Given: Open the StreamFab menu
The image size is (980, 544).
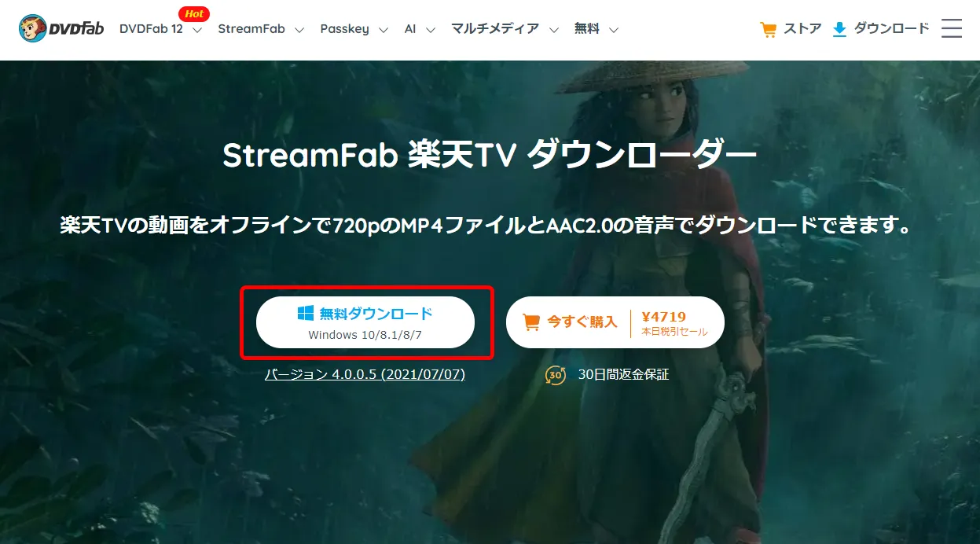Looking at the screenshot, I should click(251, 29).
